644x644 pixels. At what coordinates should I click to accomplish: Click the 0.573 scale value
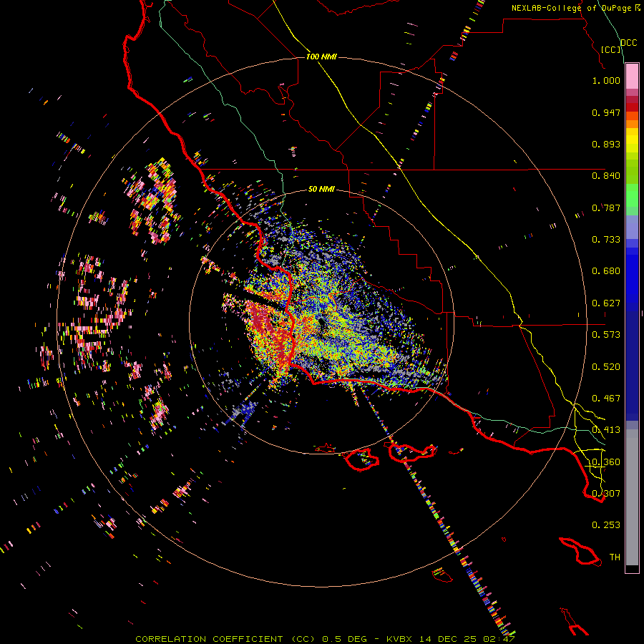click(606, 335)
